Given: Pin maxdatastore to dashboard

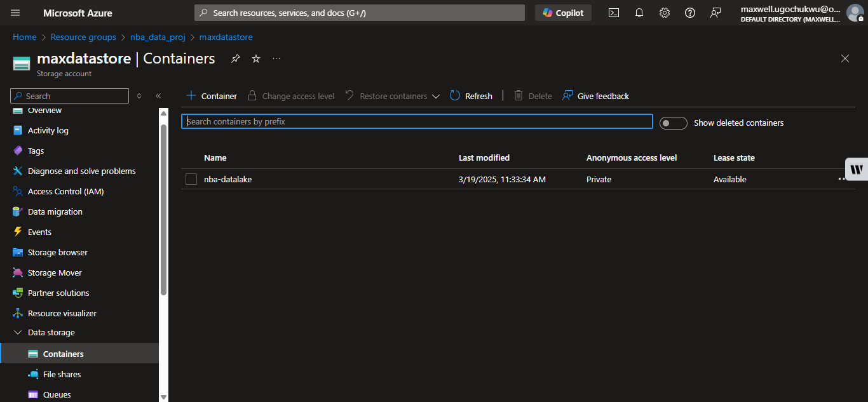Looking at the screenshot, I should pyautogui.click(x=236, y=58).
